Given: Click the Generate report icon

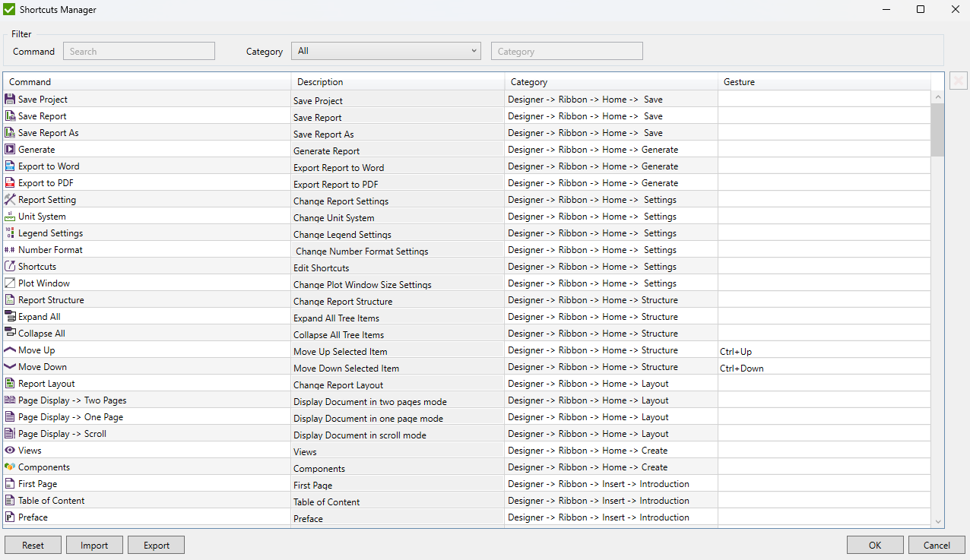Looking at the screenshot, I should click(9, 149).
